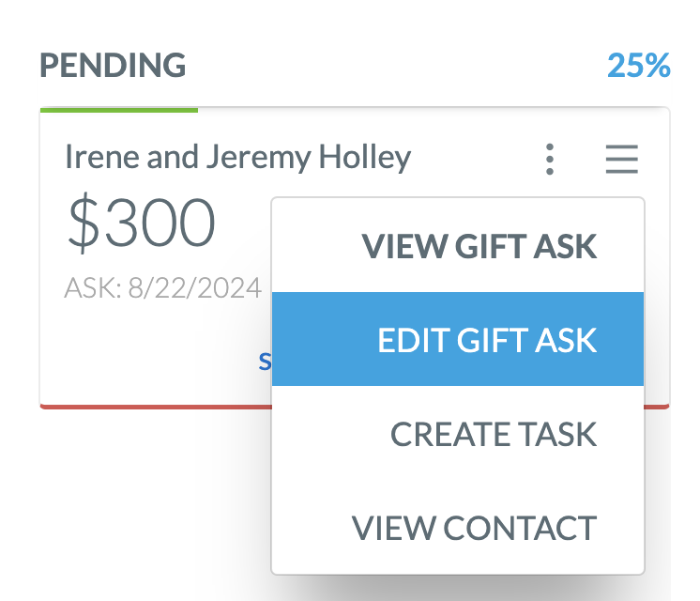Open the Irene and Jeremy Holley card title
The width and height of the screenshot is (700, 601).
[x=237, y=157]
